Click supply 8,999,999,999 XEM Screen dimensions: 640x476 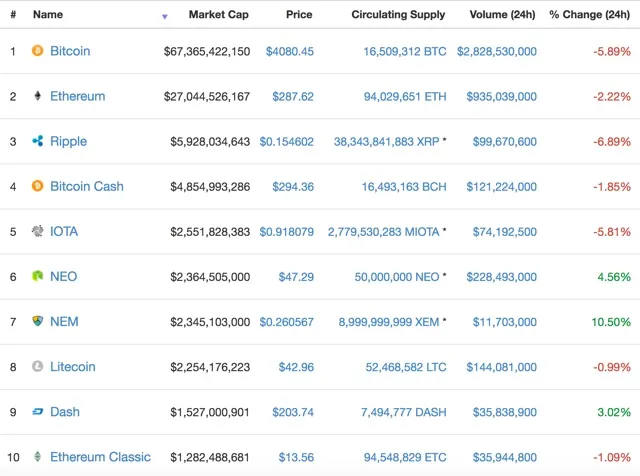[389, 322]
